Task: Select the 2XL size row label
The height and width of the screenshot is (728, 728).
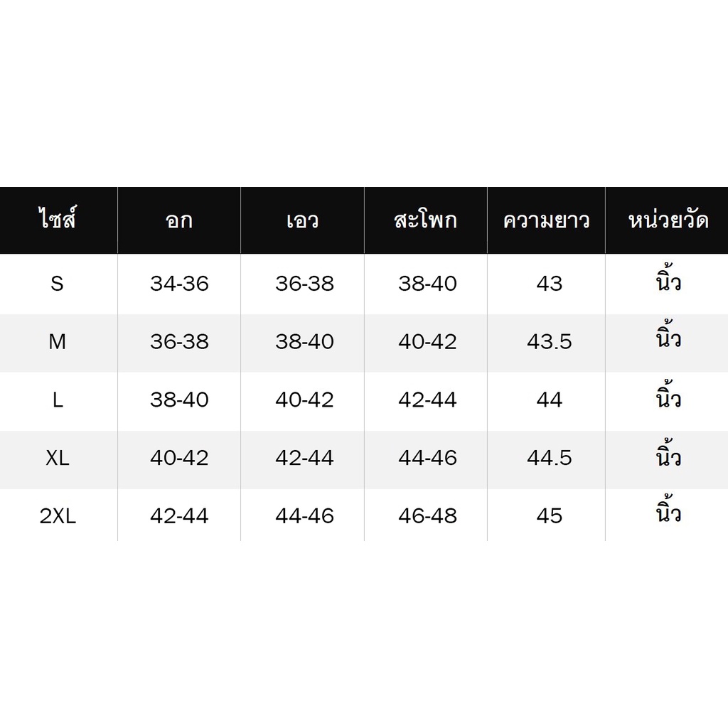Action: 58,516
